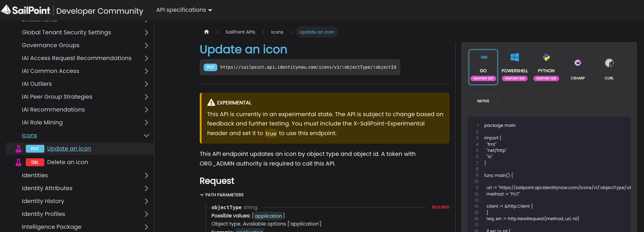Expand Identities chevron
Screen dimensions: 644x232
click(x=146, y=176)
